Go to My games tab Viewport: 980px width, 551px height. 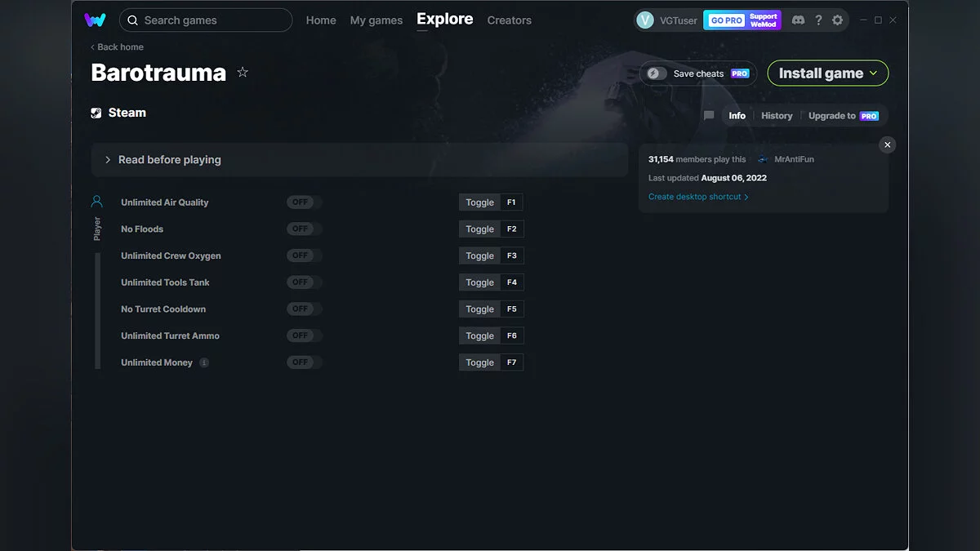click(376, 20)
